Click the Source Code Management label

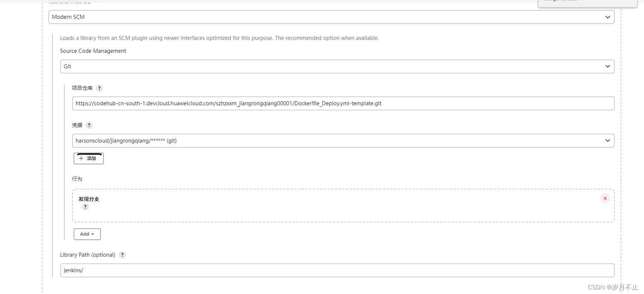point(93,51)
